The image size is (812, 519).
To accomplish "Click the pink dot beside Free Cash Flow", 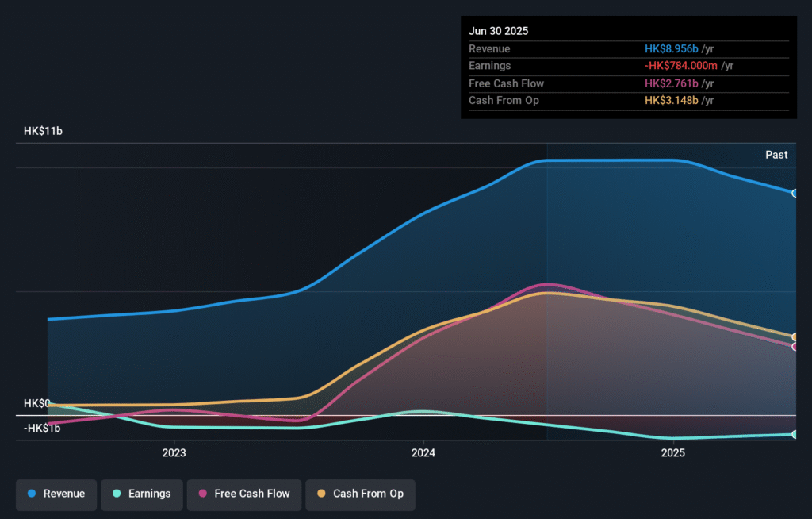I will tap(203, 494).
